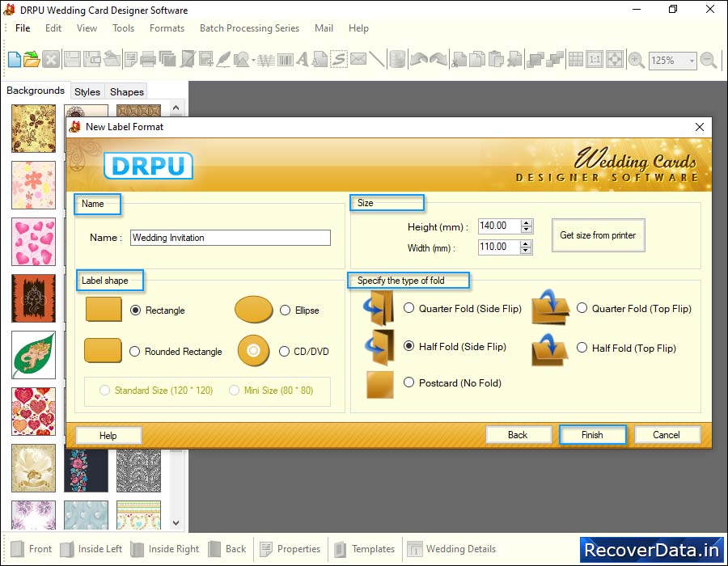Select Quarter Fold (Top Flip) option
The width and height of the screenshot is (728, 566).
point(582,308)
